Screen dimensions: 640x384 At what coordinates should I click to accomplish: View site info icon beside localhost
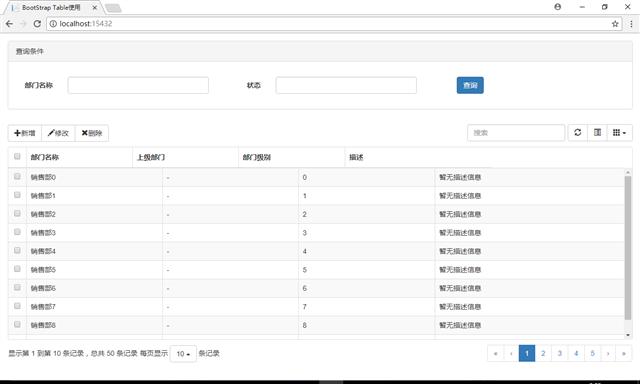click(x=53, y=24)
